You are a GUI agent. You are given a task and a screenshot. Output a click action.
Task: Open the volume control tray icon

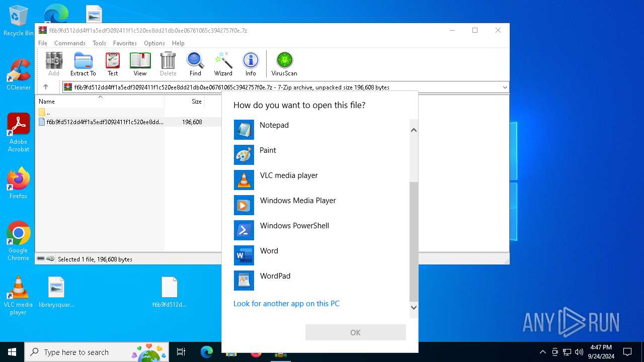[579, 352]
